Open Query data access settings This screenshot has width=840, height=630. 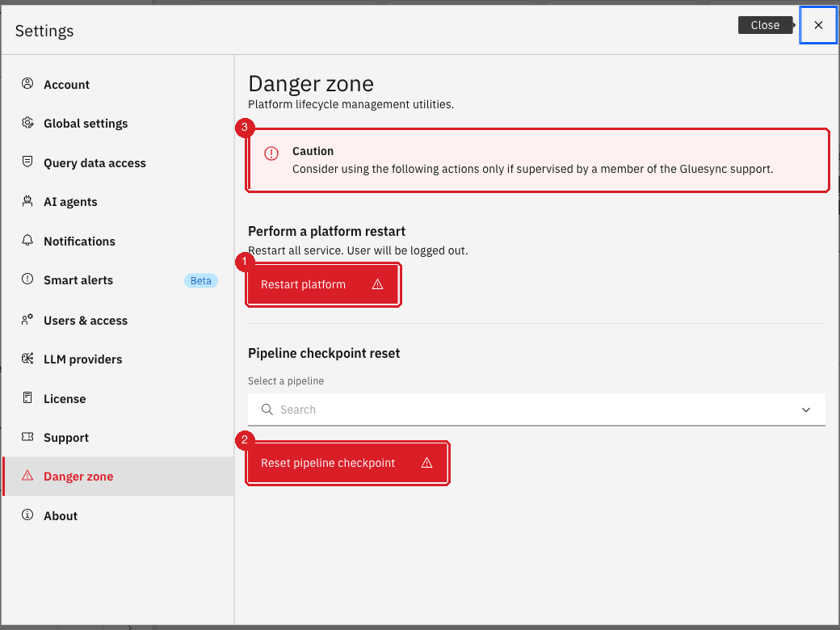click(x=118, y=163)
